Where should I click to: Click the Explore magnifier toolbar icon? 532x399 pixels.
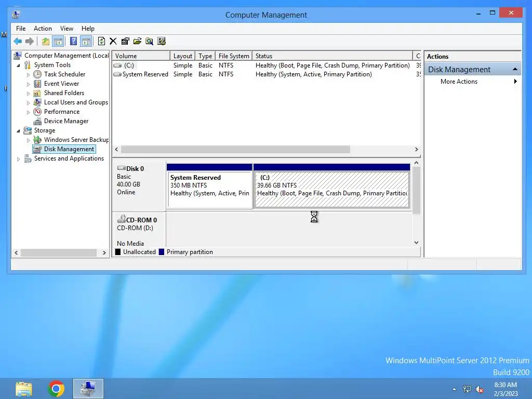click(149, 42)
